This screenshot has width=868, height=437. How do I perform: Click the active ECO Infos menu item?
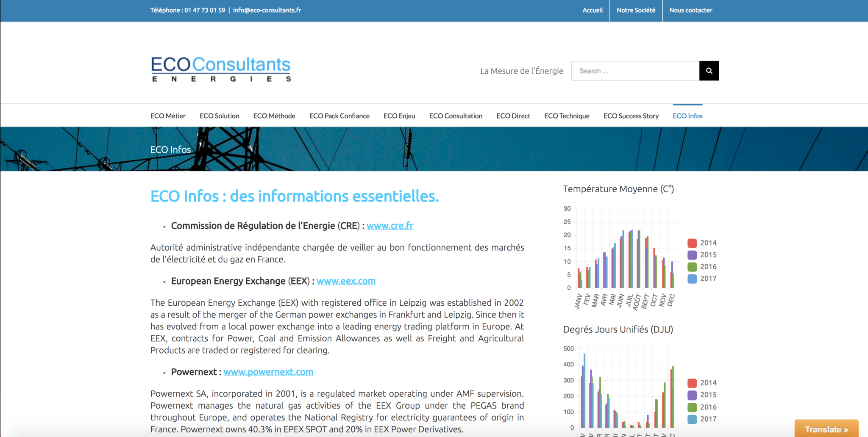[687, 116]
